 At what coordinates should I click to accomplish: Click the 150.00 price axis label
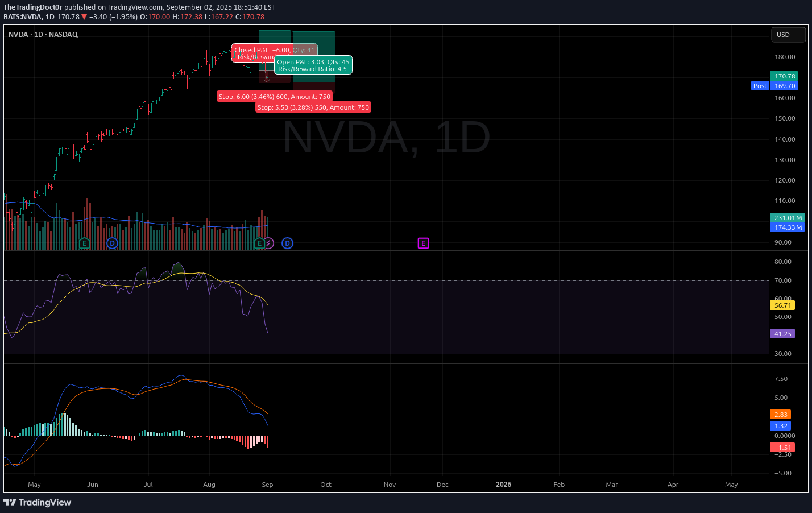pyautogui.click(x=785, y=118)
